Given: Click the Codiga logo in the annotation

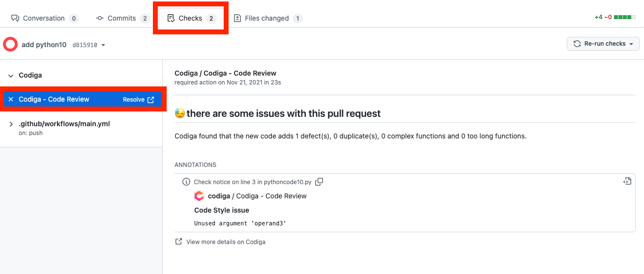Looking at the screenshot, I should [x=199, y=196].
